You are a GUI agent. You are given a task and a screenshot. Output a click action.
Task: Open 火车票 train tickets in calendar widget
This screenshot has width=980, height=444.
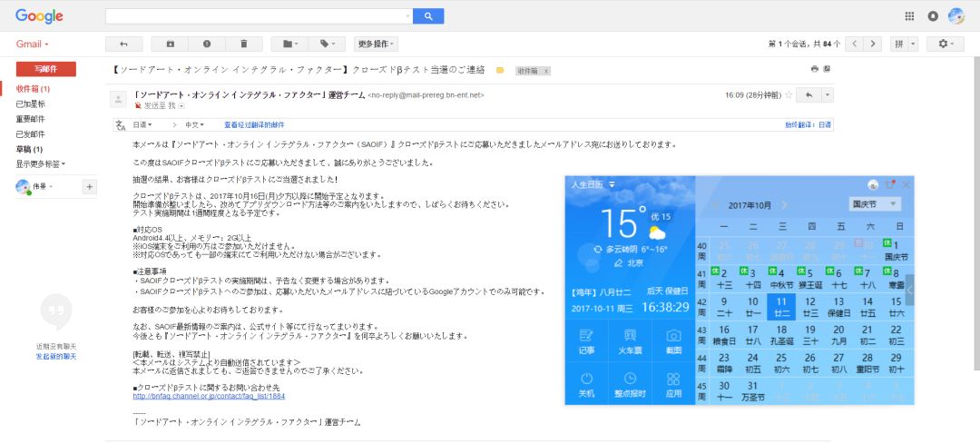(x=630, y=341)
